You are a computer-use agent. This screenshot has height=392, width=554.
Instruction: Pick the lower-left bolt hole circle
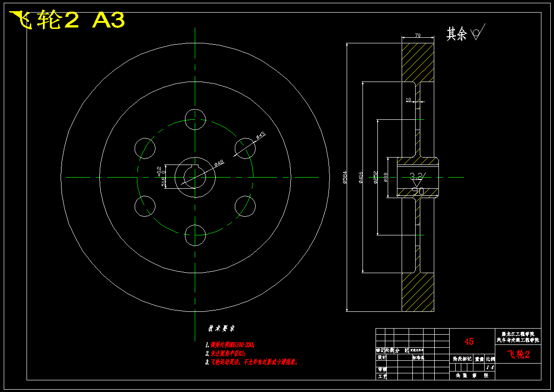tap(145, 206)
